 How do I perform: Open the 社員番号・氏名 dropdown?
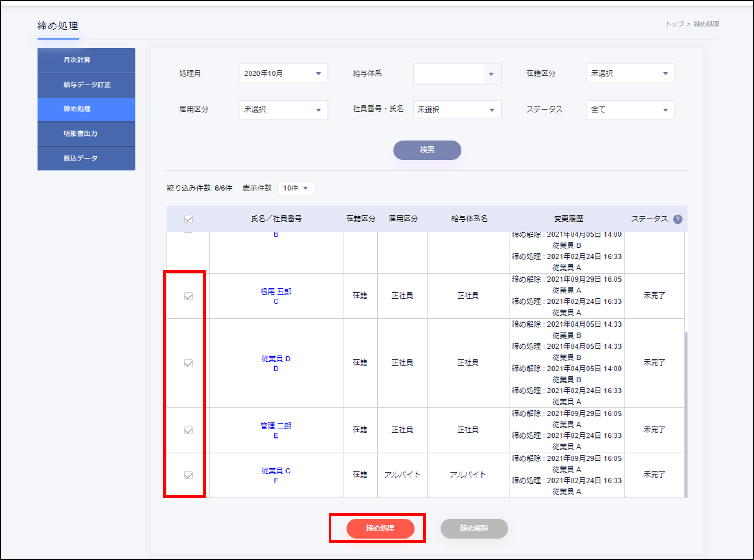[457, 110]
